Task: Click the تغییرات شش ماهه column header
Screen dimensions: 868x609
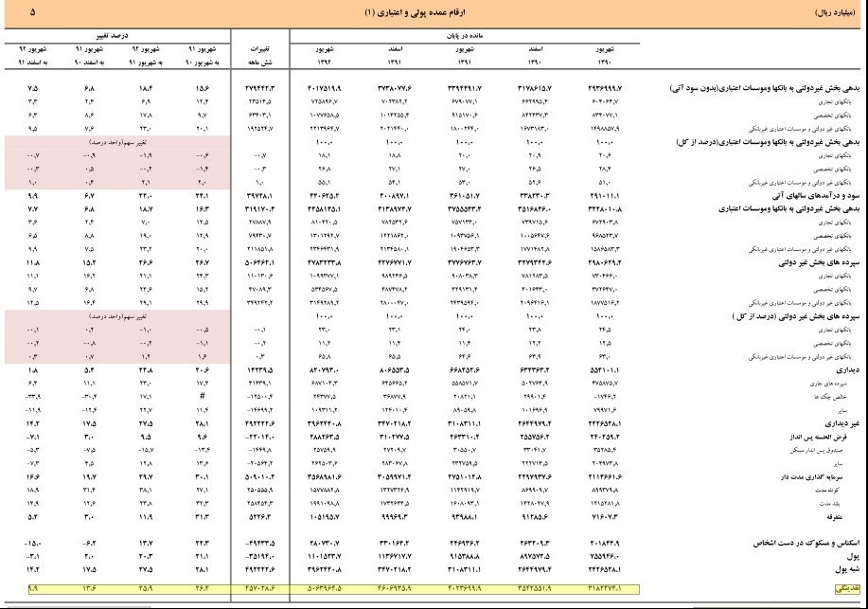Action: point(257,55)
